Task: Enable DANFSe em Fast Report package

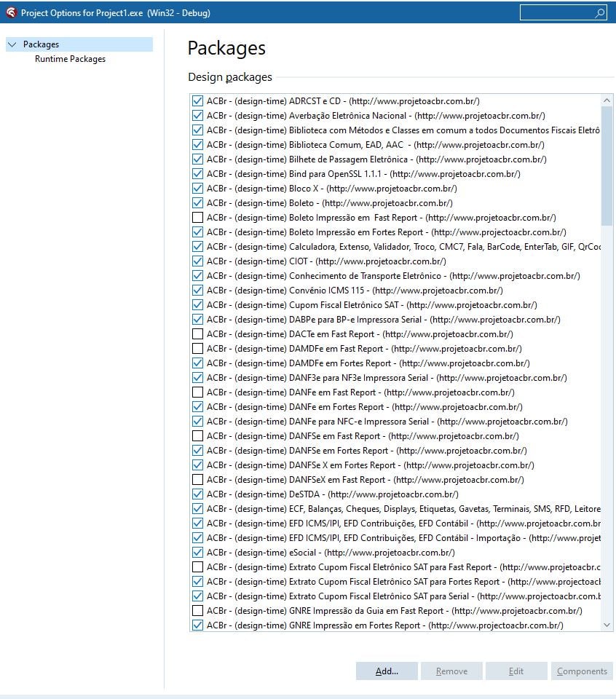Action: (197, 436)
